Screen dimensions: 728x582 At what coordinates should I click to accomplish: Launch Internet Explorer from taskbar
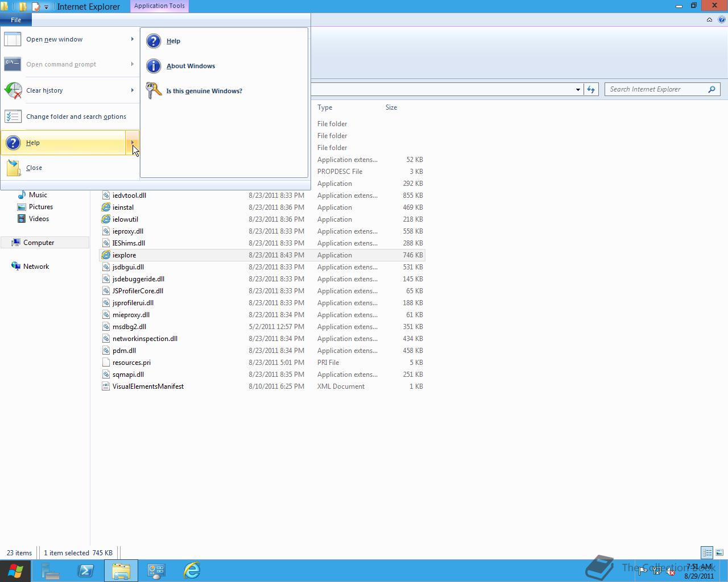point(192,571)
